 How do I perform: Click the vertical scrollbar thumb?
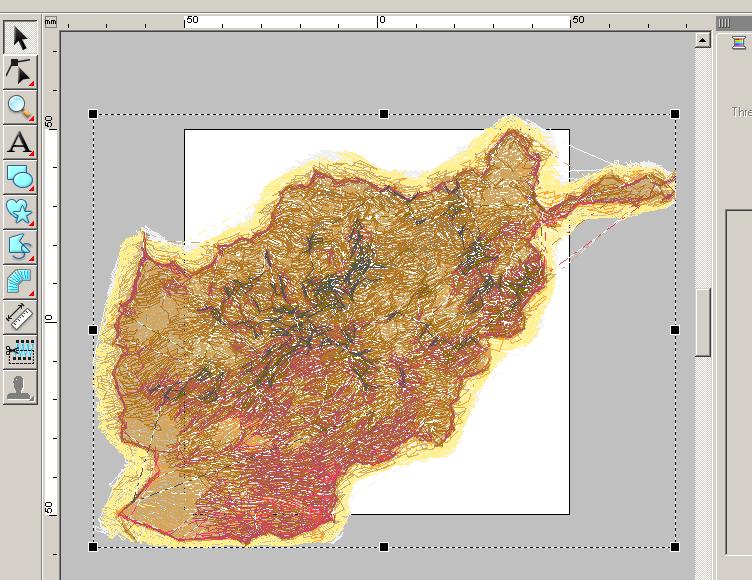(x=703, y=321)
